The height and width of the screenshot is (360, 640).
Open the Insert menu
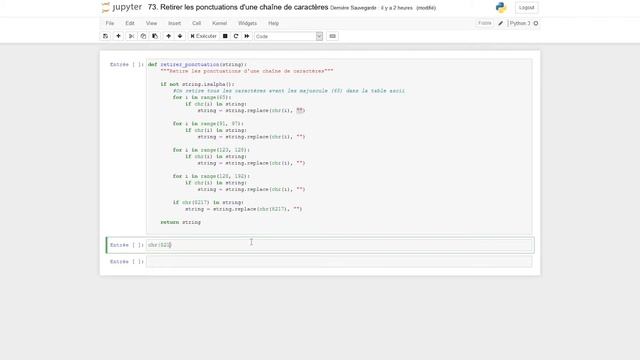[x=174, y=23]
